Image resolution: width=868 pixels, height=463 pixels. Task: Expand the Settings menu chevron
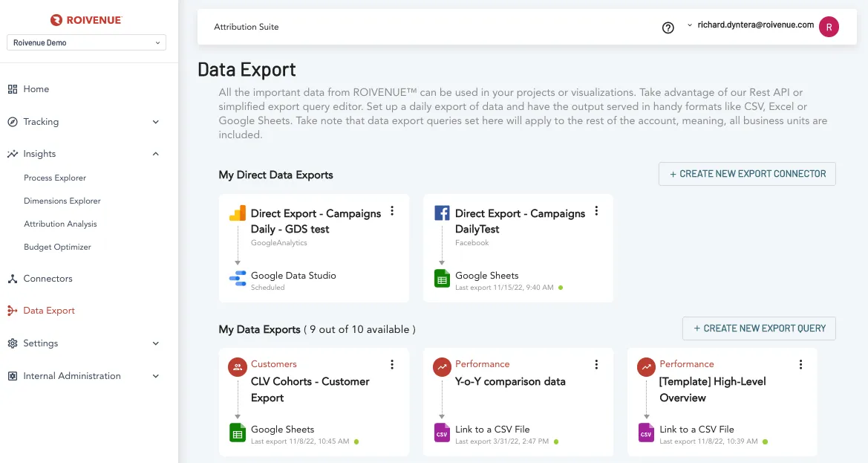coord(155,343)
